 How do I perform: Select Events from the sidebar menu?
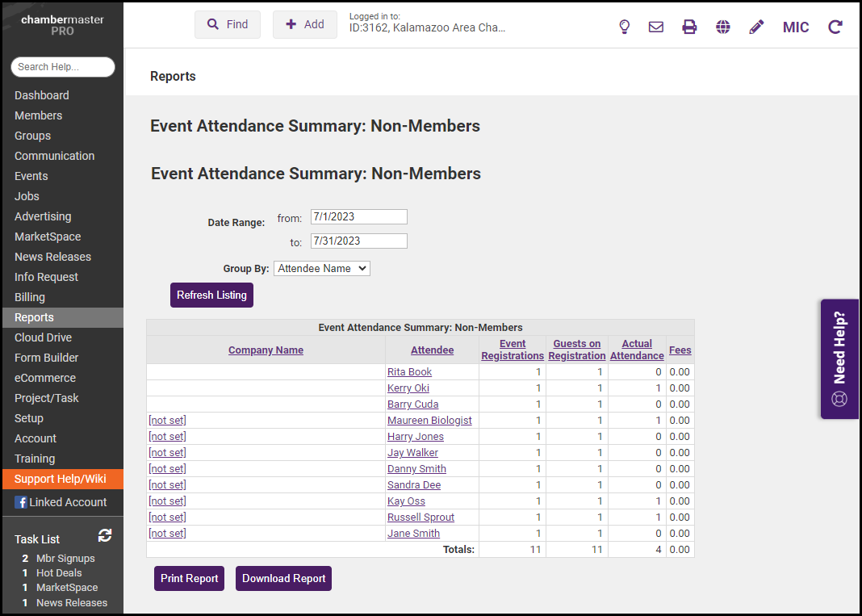coord(31,176)
